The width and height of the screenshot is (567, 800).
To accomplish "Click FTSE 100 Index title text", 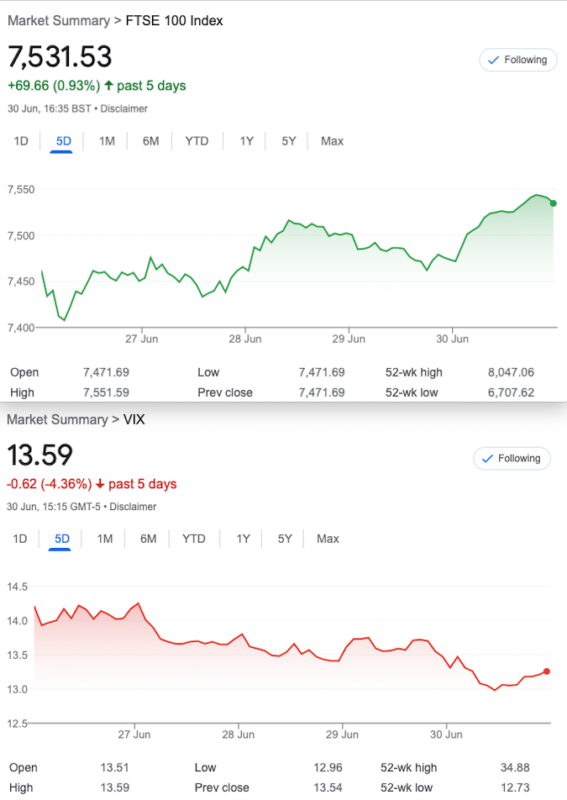I will click(x=174, y=21).
